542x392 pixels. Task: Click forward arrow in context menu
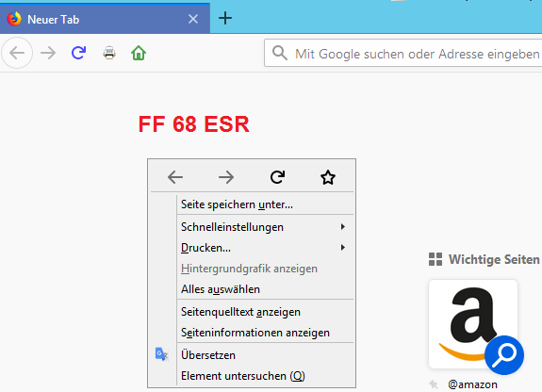[x=226, y=177]
